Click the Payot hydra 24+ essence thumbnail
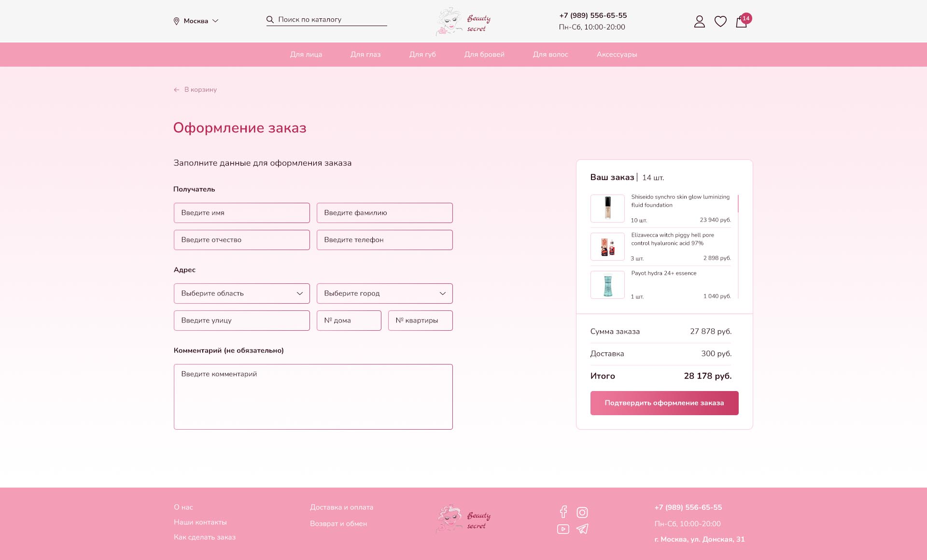This screenshot has width=927, height=560. click(x=607, y=285)
